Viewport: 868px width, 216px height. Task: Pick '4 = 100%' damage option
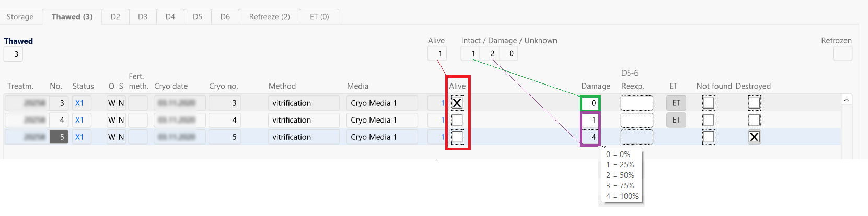coord(622,196)
